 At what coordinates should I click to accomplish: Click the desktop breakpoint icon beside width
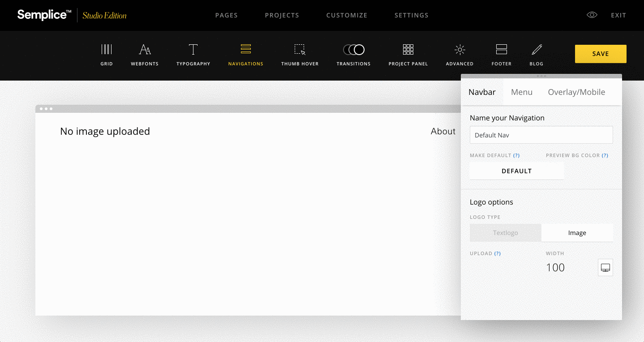tap(605, 268)
